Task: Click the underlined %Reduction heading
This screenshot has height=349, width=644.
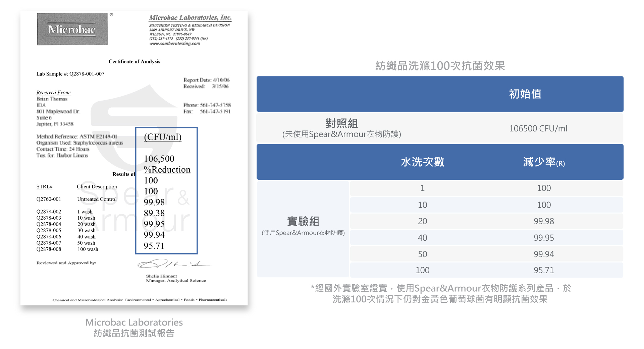Action: tap(167, 170)
